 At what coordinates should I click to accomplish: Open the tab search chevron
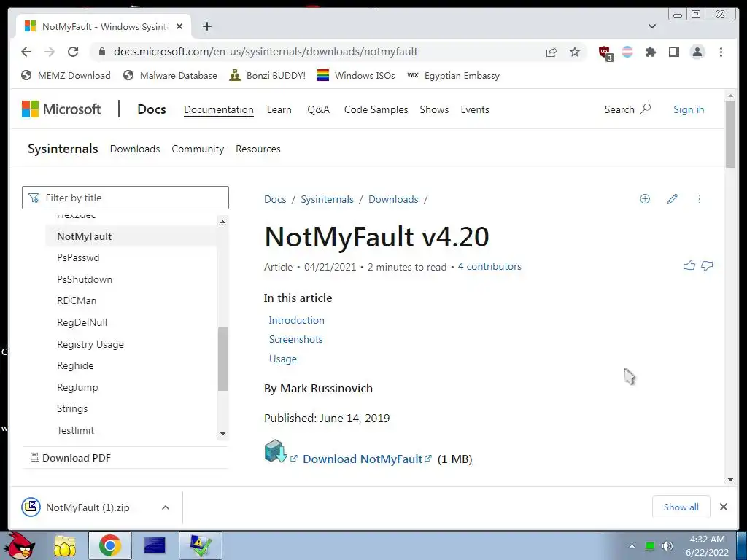click(x=652, y=26)
